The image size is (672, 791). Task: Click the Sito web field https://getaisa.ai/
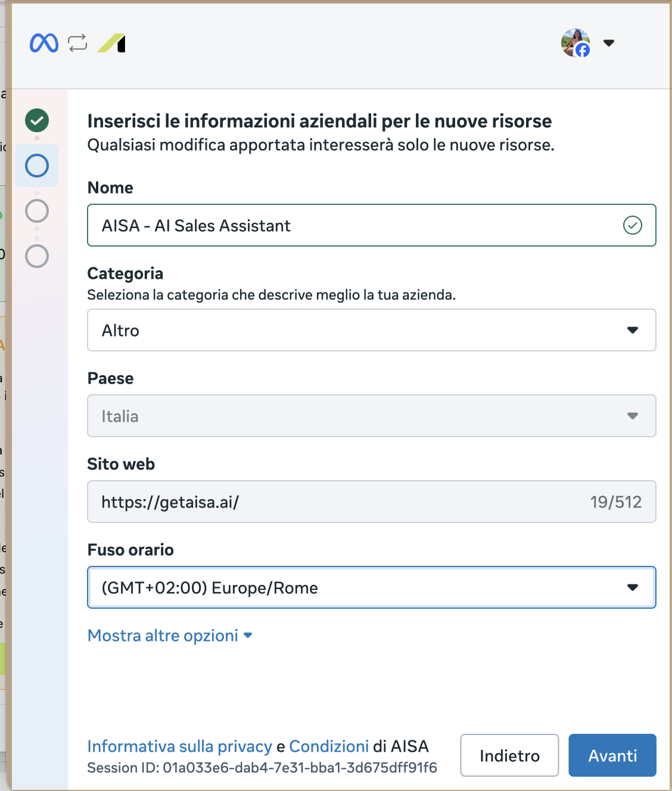click(372, 502)
